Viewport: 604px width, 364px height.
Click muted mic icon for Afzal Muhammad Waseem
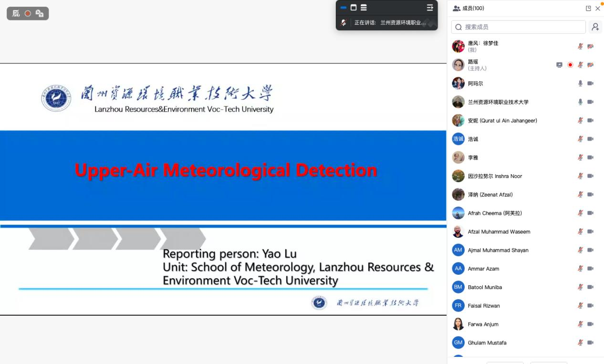[x=581, y=231]
